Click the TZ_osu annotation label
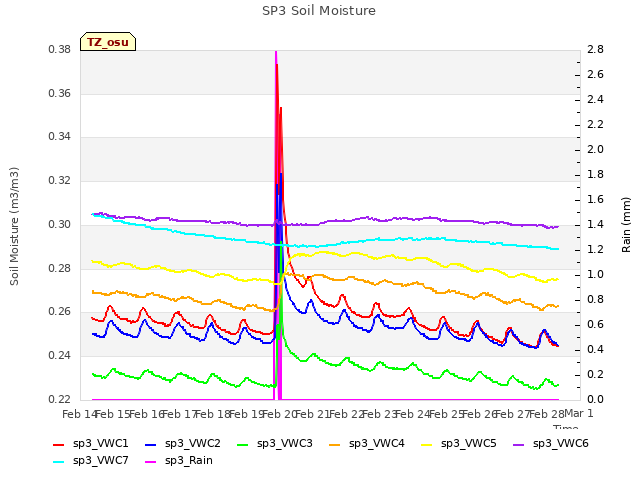 pos(108,42)
